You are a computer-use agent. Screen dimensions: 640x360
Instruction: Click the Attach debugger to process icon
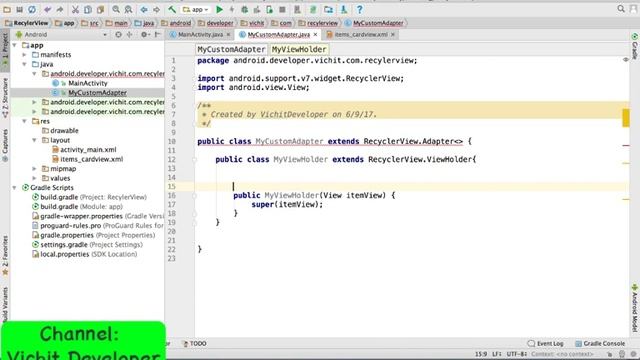click(x=269, y=9)
